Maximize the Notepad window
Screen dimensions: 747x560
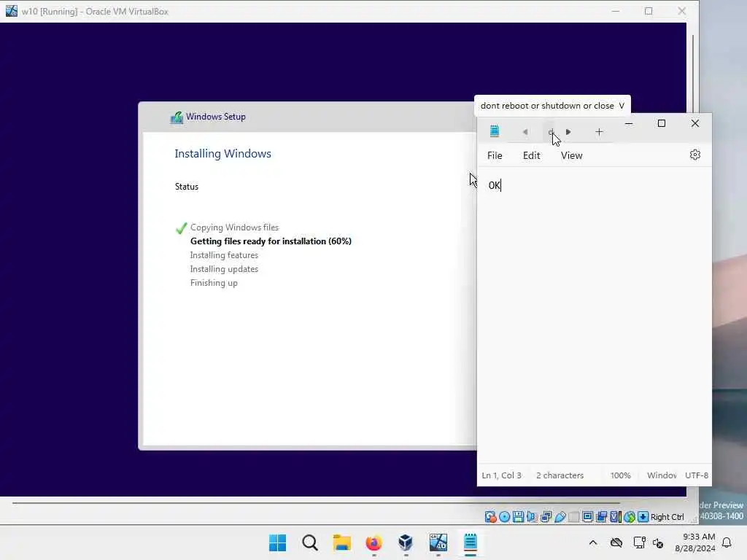(662, 123)
